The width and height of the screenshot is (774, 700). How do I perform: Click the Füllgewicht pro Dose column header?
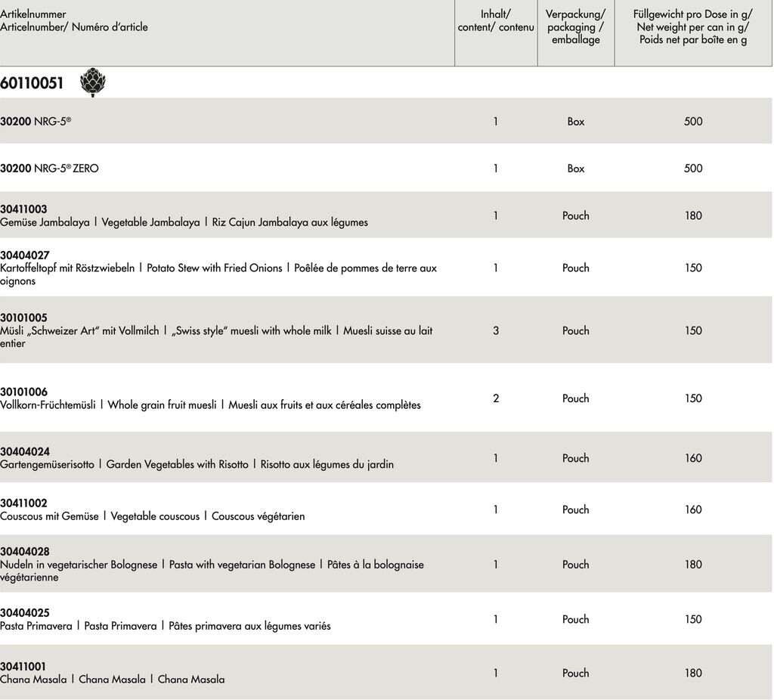coord(693,27)
